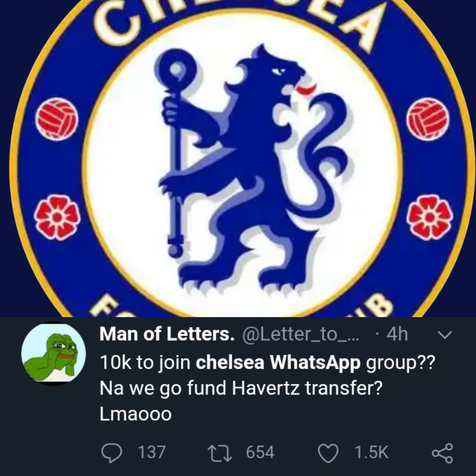Click the @Letter_to_ handle
This screenshot has height=476, width=476.
[301, 335]
